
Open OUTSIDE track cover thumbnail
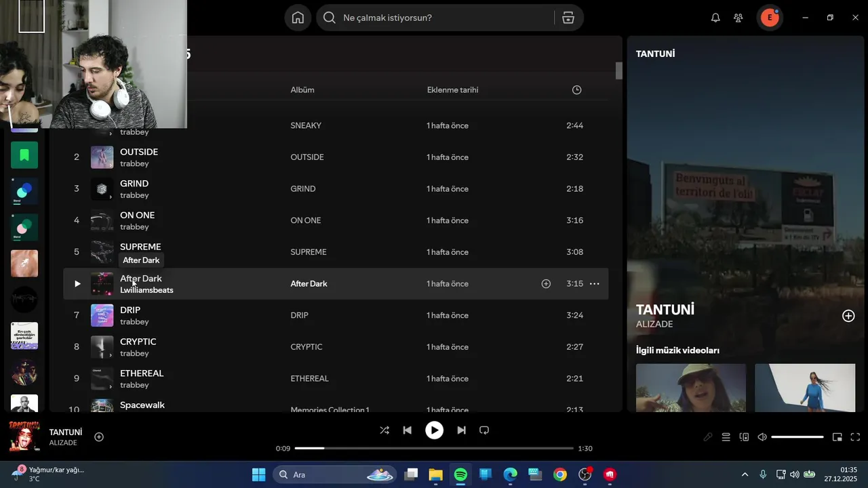point(102,157)
